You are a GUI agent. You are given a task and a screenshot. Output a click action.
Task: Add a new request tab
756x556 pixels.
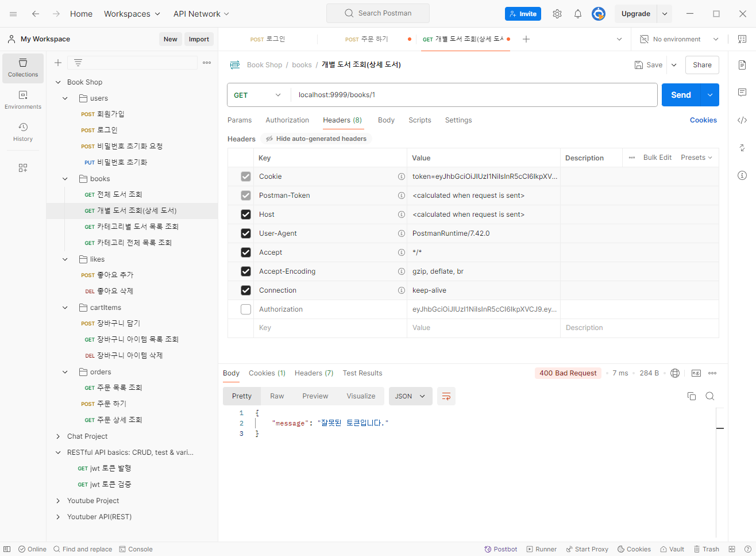point(526,39)
